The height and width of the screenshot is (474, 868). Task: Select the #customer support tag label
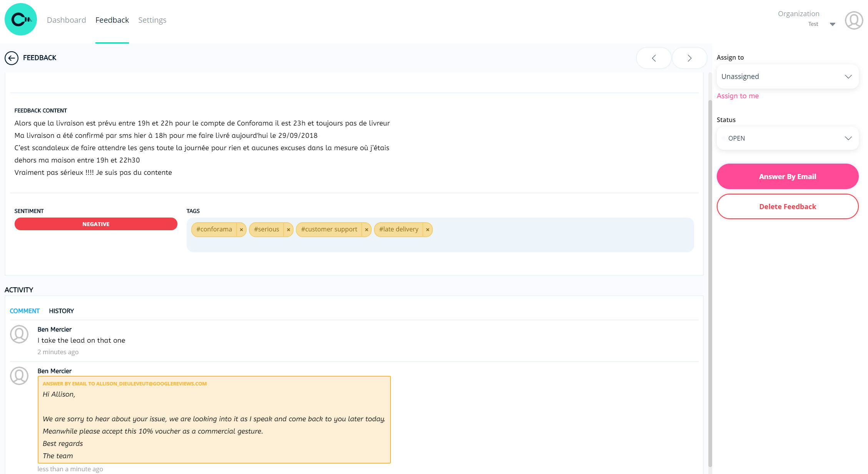tap(329, 229)
